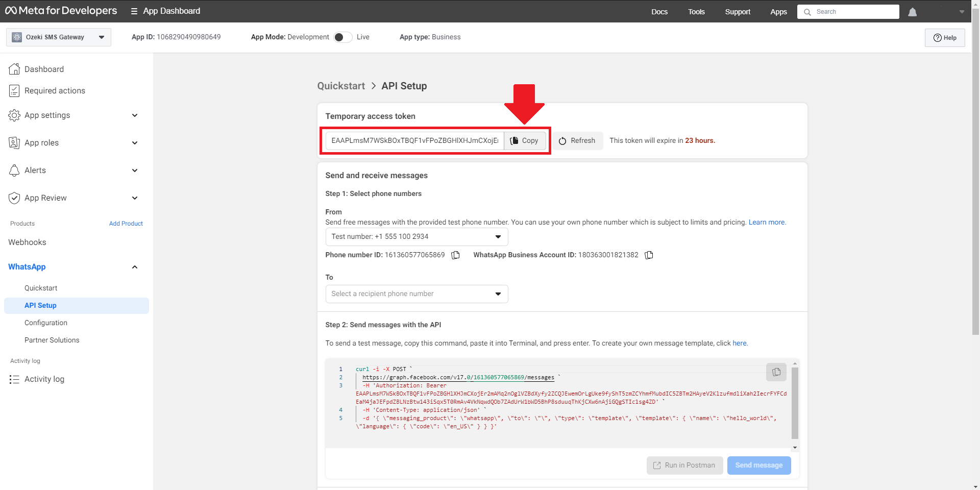Screen dimensions: 980x490
Task: Select API Setup in sidebar
Action: pyautogui.click(x=77, y=305)
